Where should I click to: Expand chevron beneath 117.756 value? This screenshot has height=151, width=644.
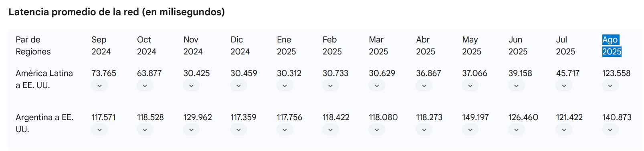(285, 130)
